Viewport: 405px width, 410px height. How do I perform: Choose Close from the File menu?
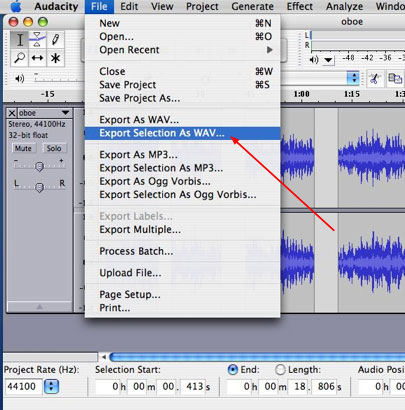pos(183,71)
